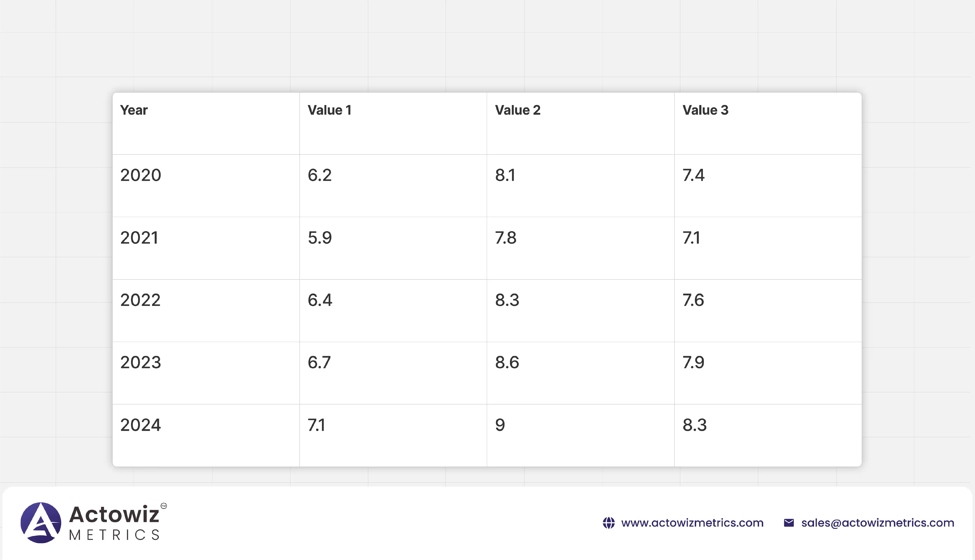Screen dimensions: 975x560
Task: Click the cell with value 8.6
Action: 507,363
